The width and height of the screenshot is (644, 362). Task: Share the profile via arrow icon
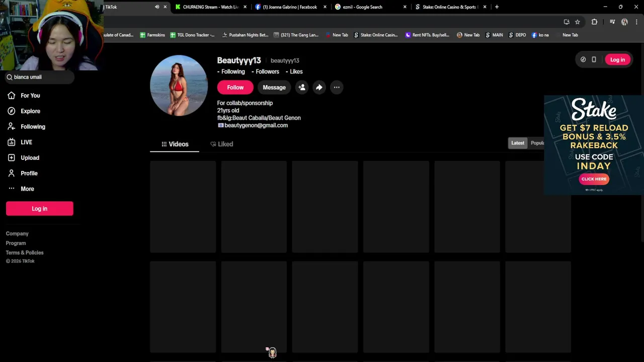coord(319,87)
